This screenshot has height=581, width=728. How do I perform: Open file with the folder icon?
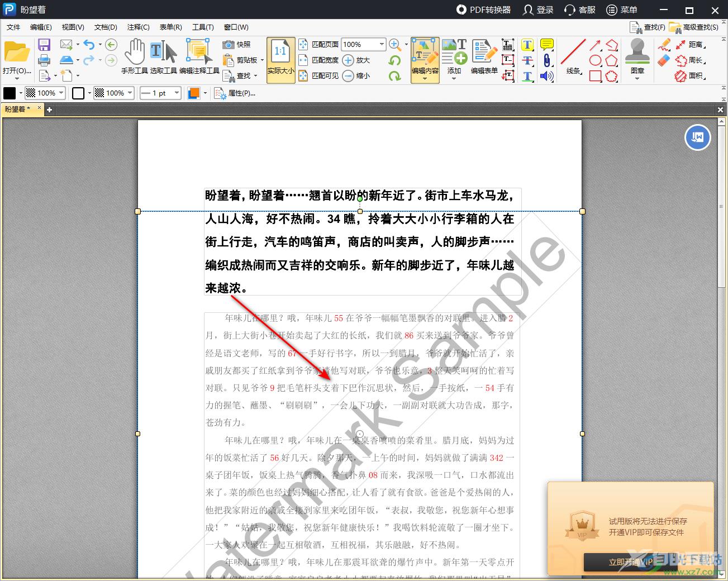17,52
